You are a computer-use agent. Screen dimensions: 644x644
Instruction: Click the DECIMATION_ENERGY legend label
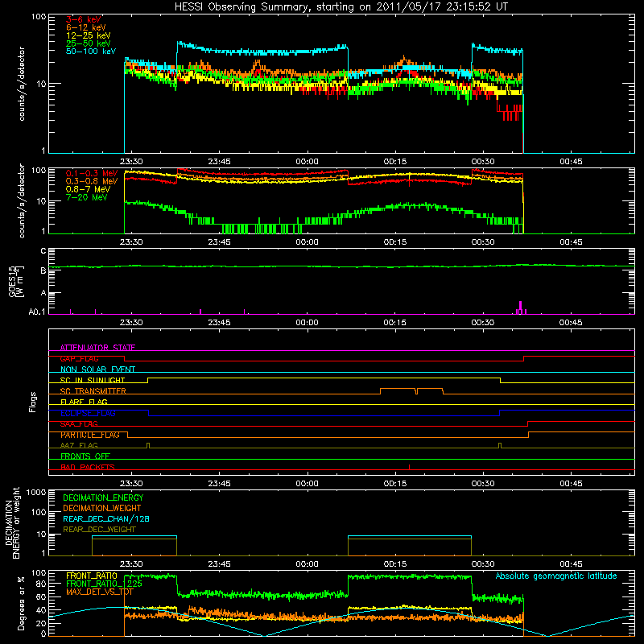click(x=103, y=497)
